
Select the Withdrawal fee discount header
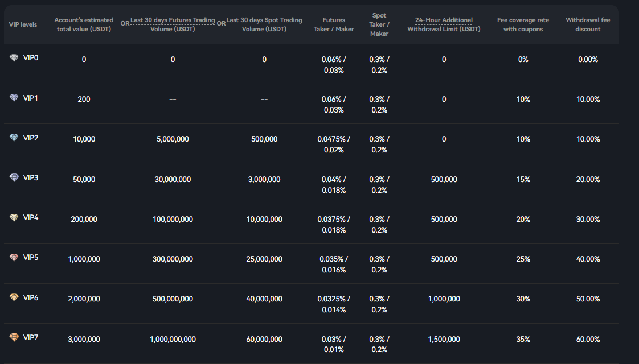(x=588, y=24)
